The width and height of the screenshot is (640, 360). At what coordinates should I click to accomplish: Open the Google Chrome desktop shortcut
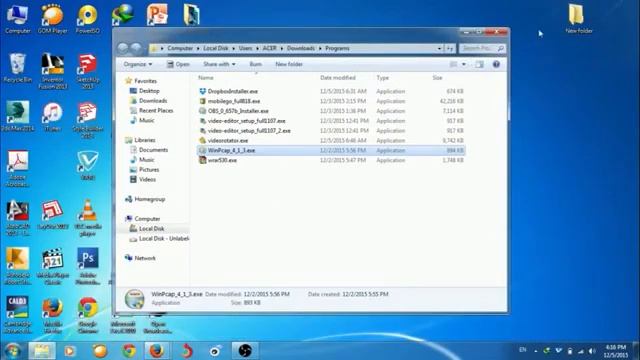(x=88, y=315)
